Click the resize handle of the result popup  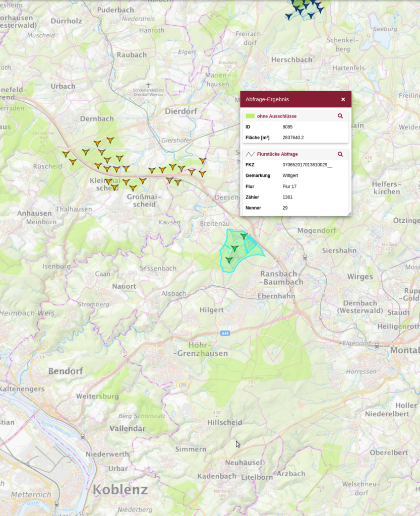pos(348,214)
